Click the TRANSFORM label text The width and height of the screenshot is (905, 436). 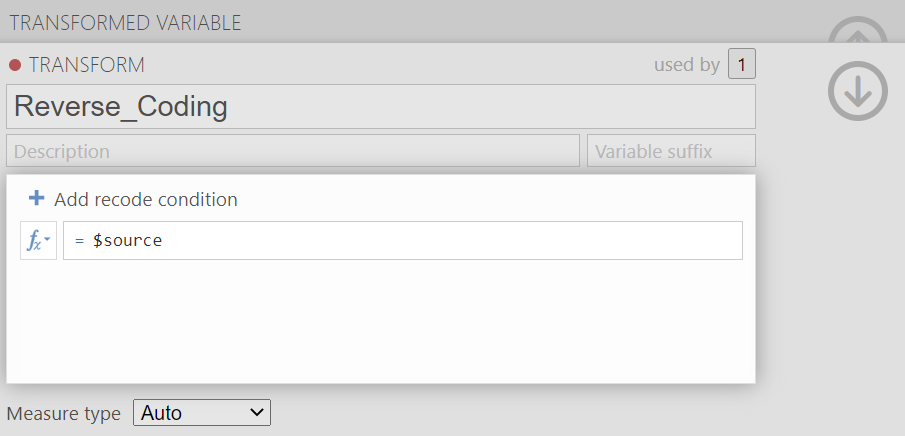pyautogui.click(x=87, y=65)
